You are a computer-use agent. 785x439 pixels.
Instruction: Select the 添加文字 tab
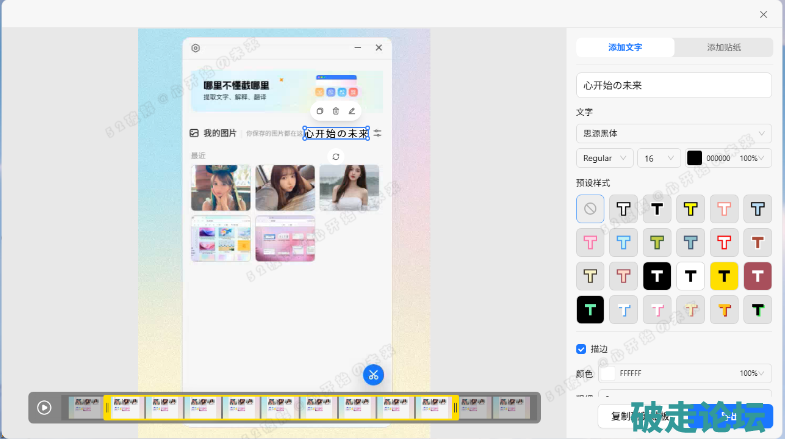click(626, 47)
